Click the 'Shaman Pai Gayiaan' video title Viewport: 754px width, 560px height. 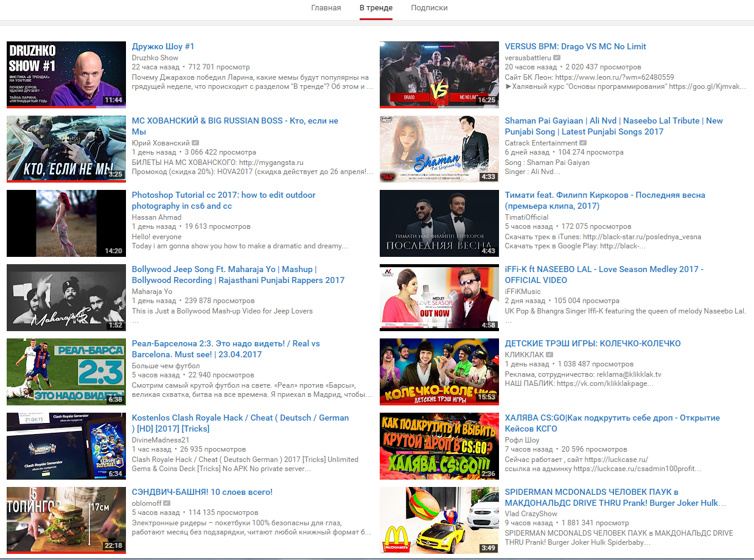coord(614,126)
